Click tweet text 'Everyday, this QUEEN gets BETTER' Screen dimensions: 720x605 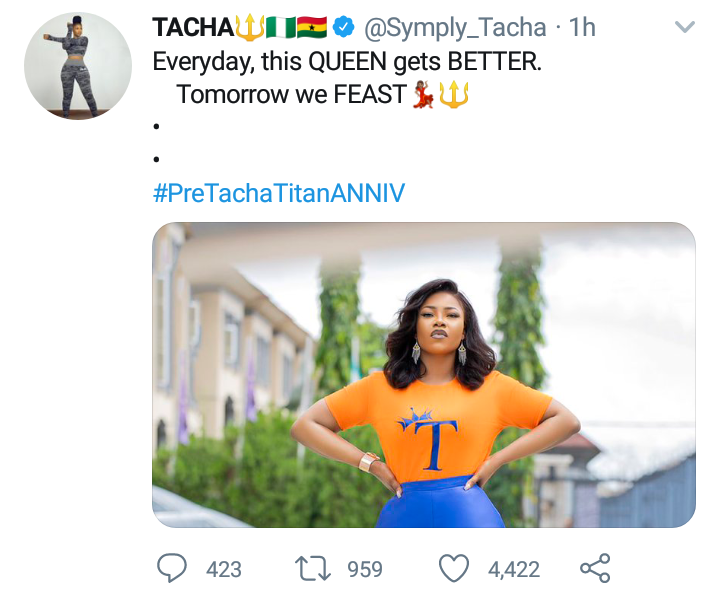click(x=347, y=62)
